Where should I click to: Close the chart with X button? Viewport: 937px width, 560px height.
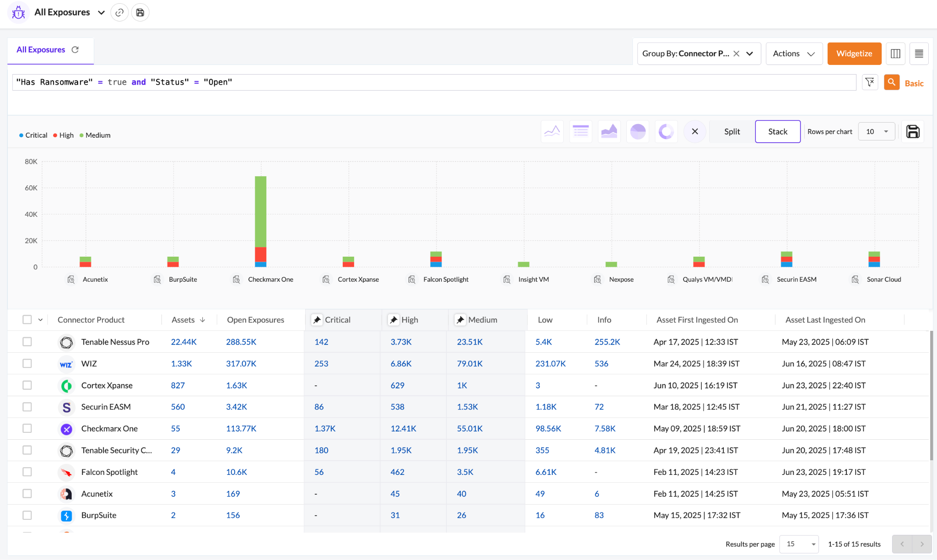pyautogui.click(x=695, y=132)
